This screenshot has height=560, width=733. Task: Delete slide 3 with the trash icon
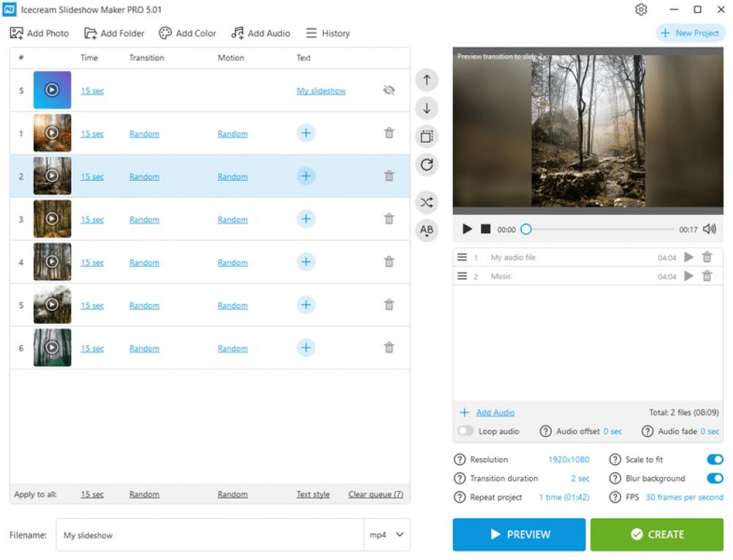click(x=388, y=219)
